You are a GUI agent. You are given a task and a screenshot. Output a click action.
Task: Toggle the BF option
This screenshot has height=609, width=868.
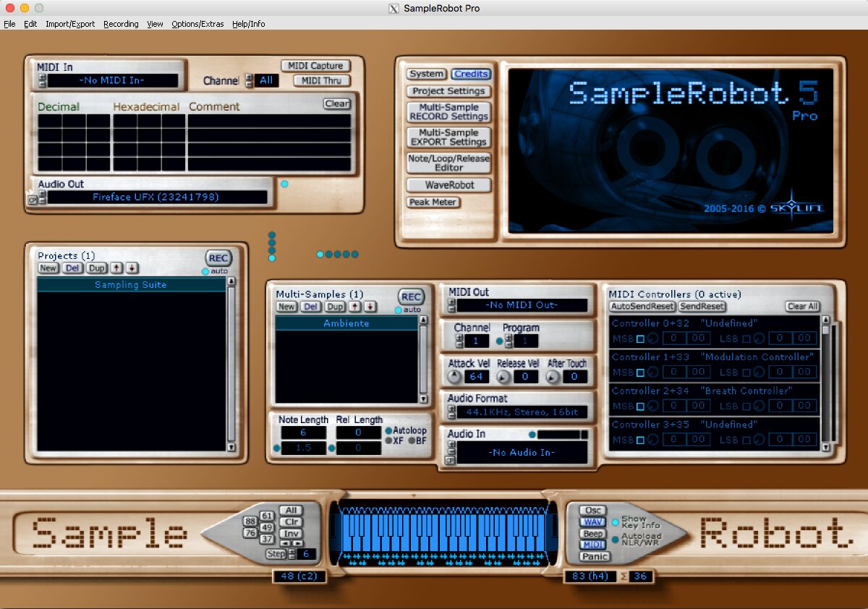(x=412, y=440)
